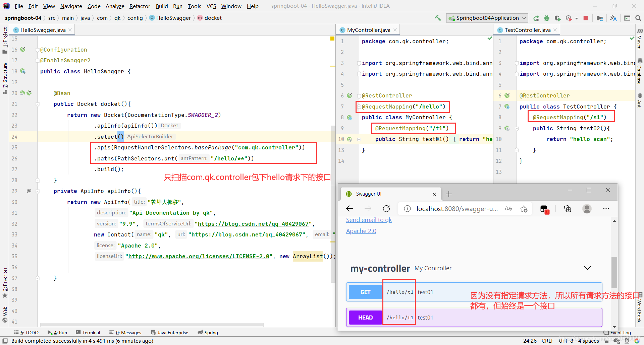Open the dropdown arrow next to profiler run
This screenshot has height=345, width=644.
(x=577, y=18)
